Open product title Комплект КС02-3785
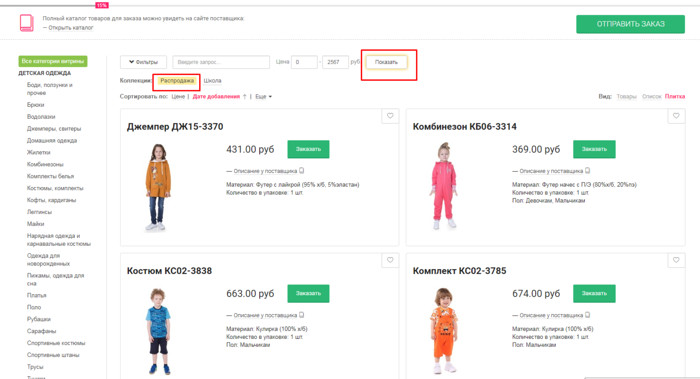 pos(459,271)
